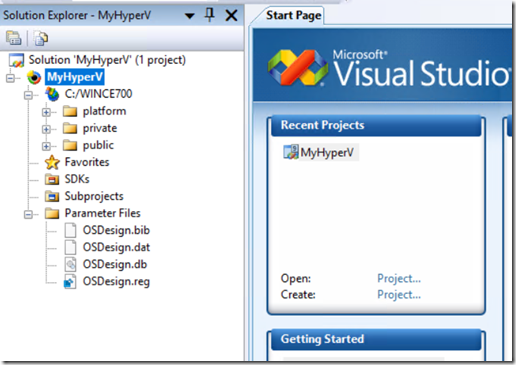Click the OSDesign.dat file icon
516x365 pixels.
tap(70, 247)
